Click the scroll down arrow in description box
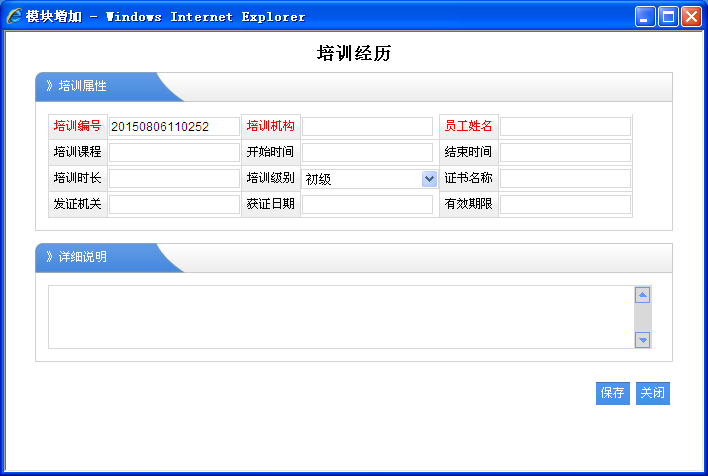 (x=643, y=340)
